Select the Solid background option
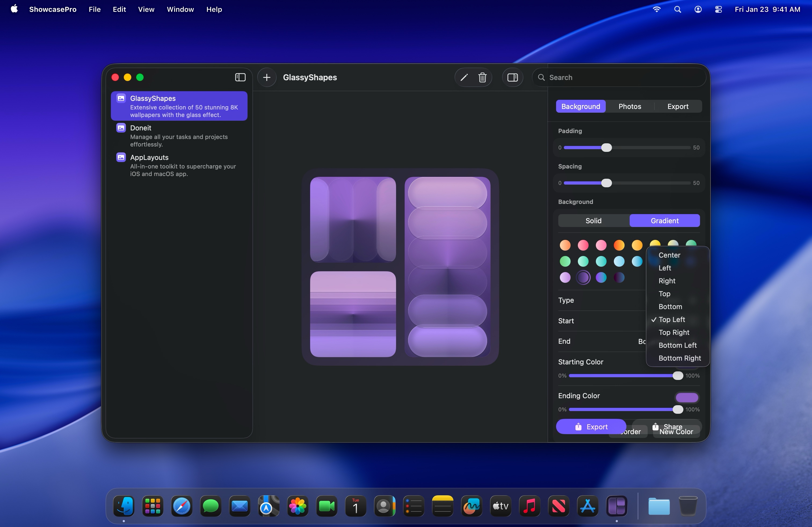 [593, 221]
